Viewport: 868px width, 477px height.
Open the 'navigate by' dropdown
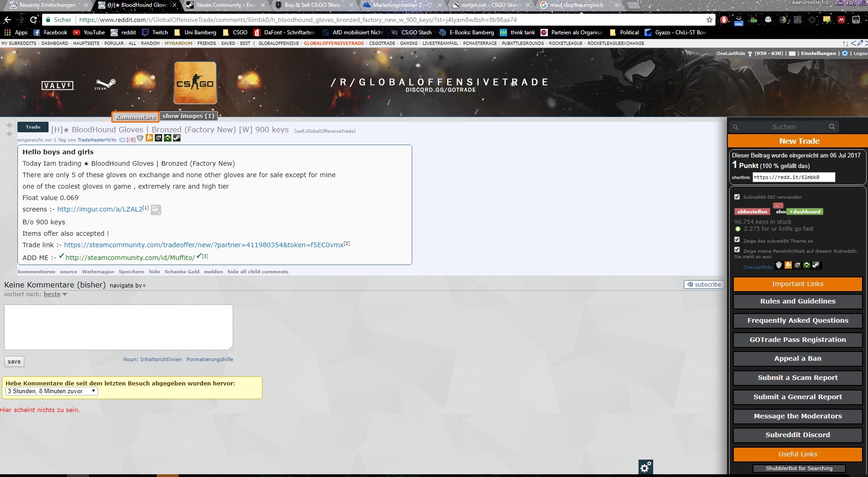(x=128, y=285)
